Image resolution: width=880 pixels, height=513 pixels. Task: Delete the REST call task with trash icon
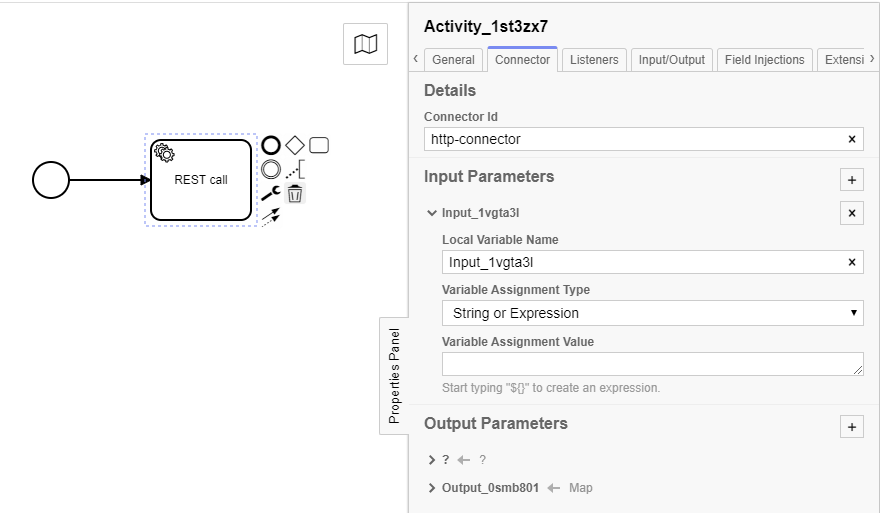click(x=295, y=194)
